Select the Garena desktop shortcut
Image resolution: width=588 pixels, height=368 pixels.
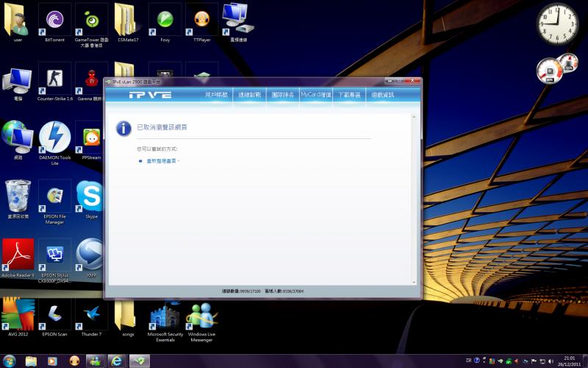(90, 82)
